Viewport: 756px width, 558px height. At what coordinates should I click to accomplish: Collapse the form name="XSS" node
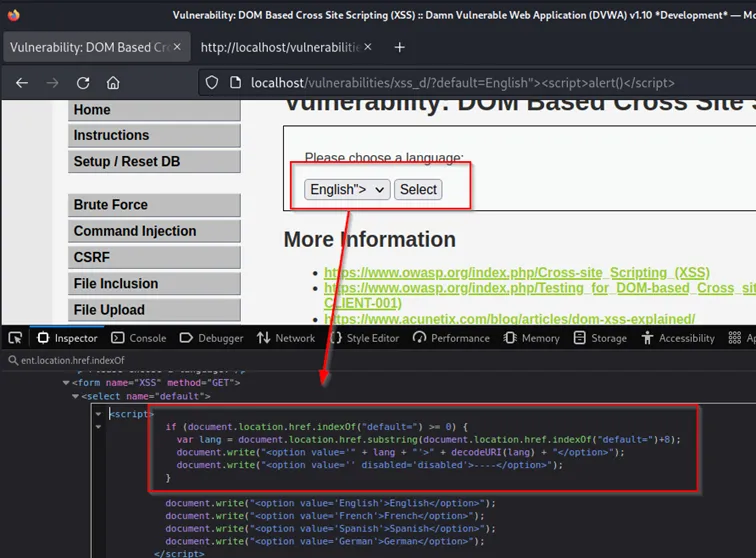66,382
